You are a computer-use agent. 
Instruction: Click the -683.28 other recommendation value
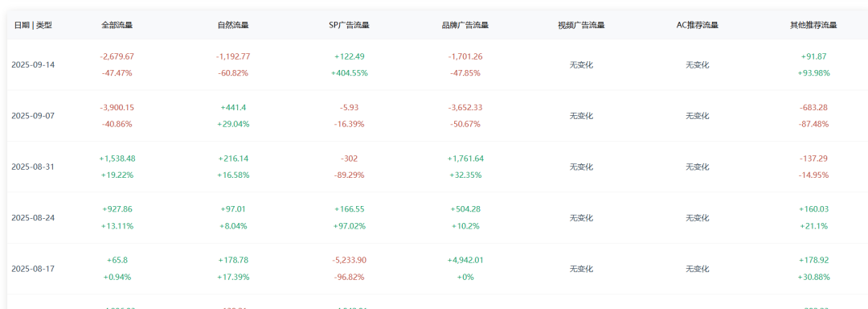click(x=813, y=108)
